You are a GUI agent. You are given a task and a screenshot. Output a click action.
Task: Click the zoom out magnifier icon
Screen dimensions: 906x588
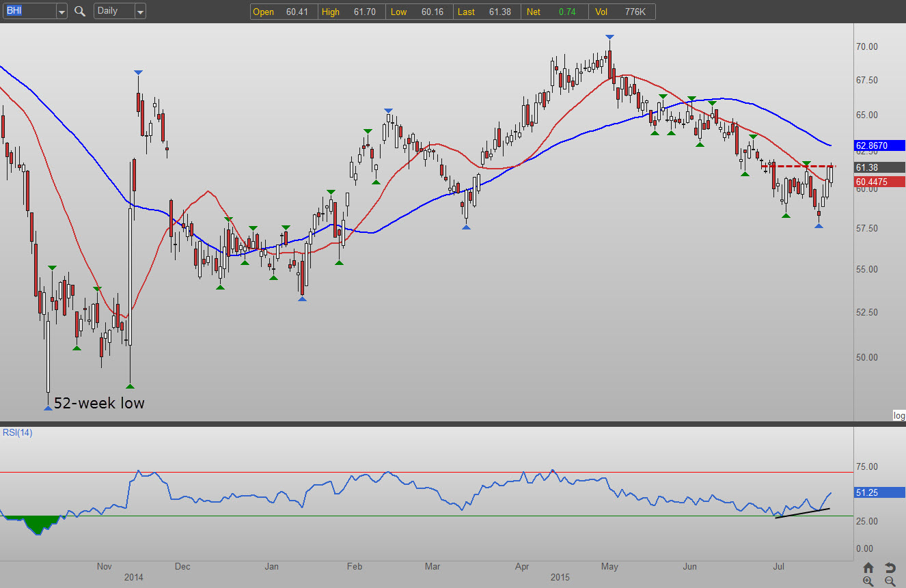pyautogui.click(x=890, y=581)
